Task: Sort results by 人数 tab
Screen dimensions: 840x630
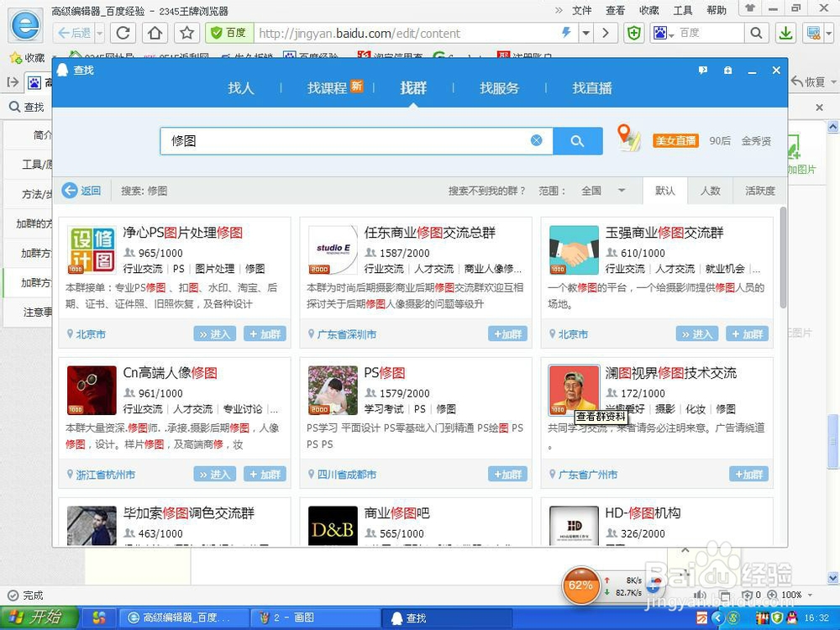Action: pyautogui.click(x=711, y=191)
